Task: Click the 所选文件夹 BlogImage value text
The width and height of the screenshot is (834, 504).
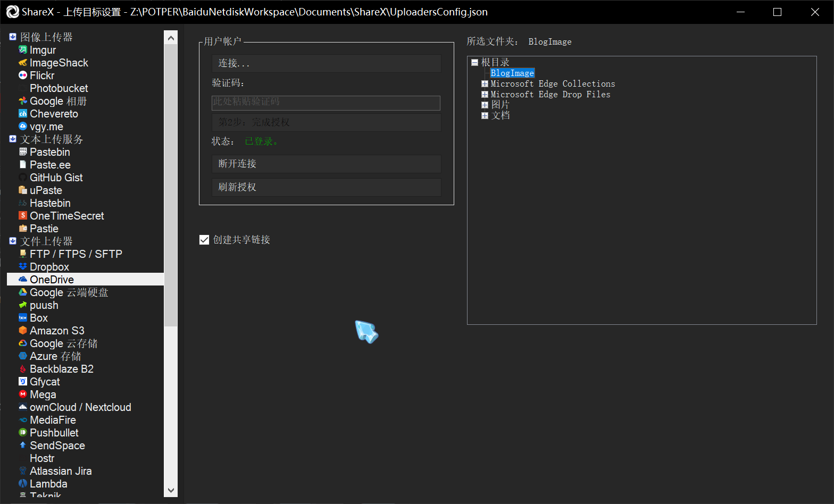Action: tap(550, 41)
